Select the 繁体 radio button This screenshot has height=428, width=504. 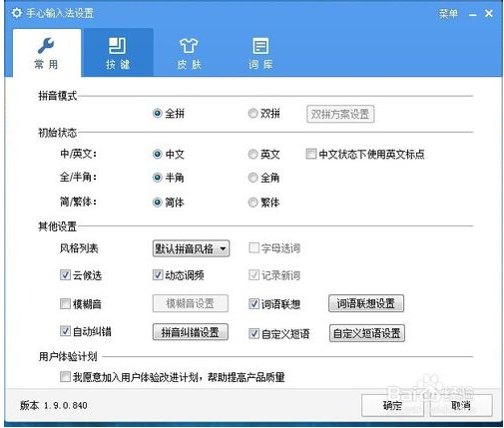[x=252, y=202]
